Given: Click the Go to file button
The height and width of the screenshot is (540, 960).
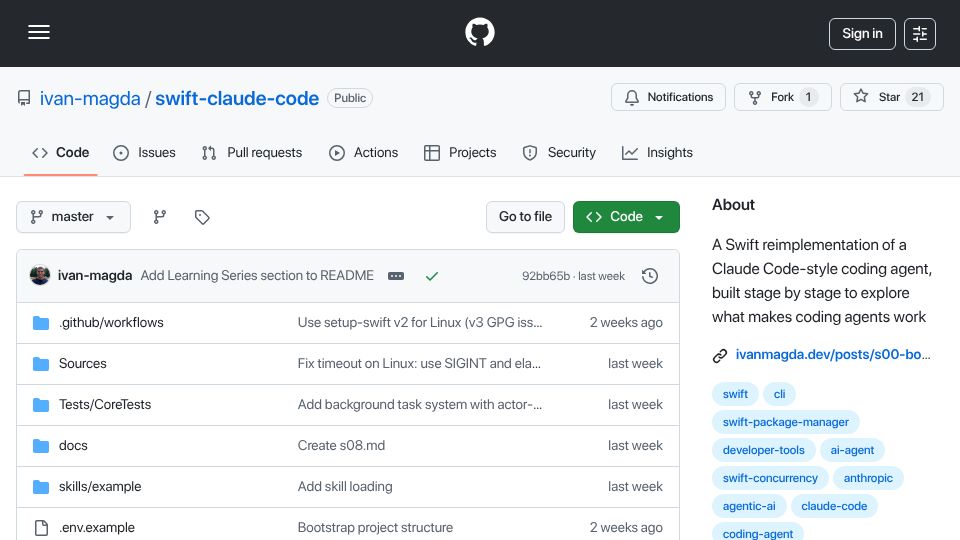Looking at the screenshot, I should coord(525,217).
